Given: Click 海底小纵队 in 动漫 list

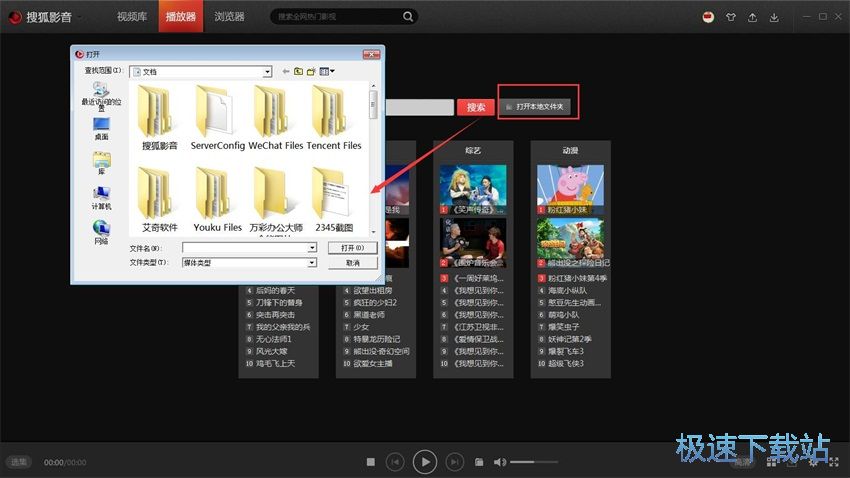Looking at the screenshot, I should tap(567, 290).
